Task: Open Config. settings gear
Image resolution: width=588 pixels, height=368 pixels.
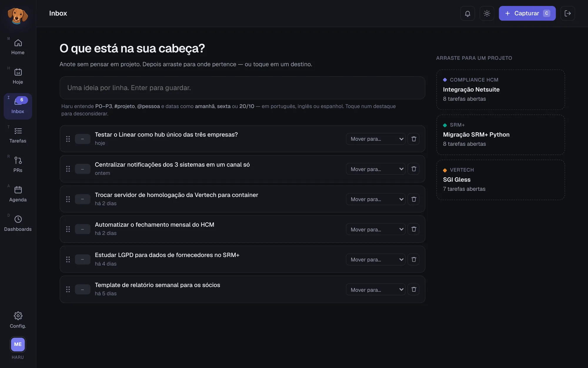Action: point(18,320)
